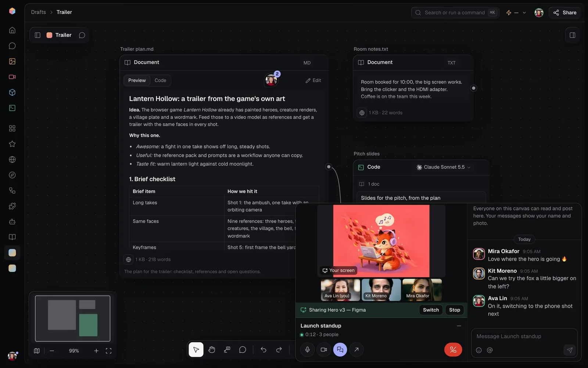Screen dimensions: 588x368
Task: Undo the last action
Action: 263,350
